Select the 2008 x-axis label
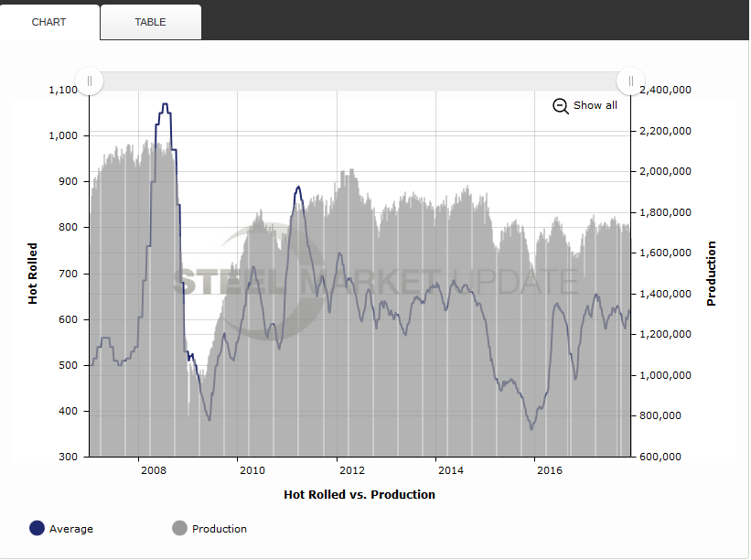751x560 pixels. coord(153,471)
